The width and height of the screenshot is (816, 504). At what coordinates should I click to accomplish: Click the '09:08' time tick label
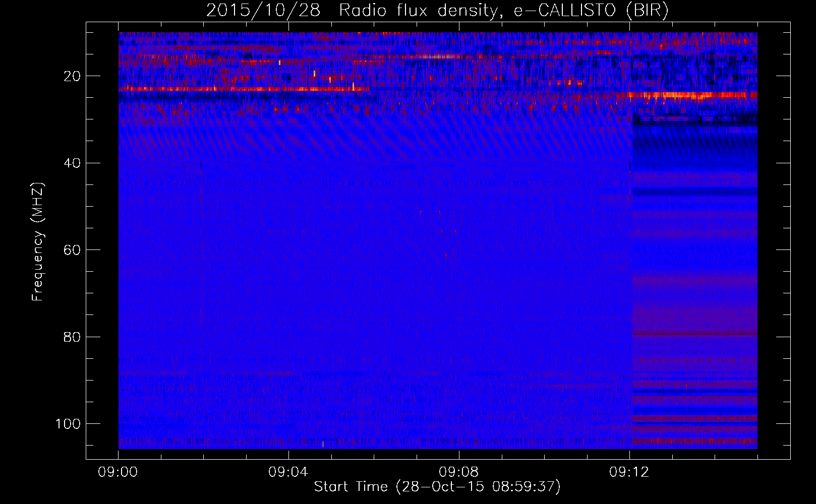(459, 472)
